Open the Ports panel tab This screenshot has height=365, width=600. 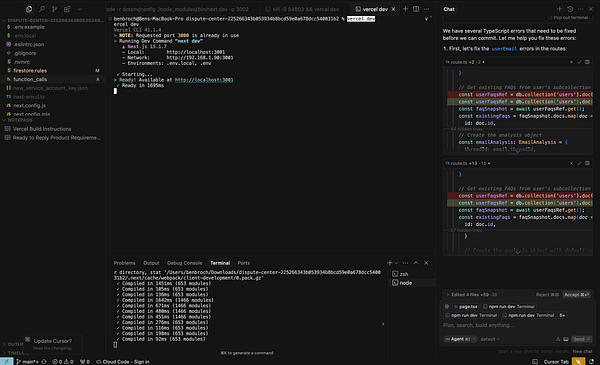[243, 263]
